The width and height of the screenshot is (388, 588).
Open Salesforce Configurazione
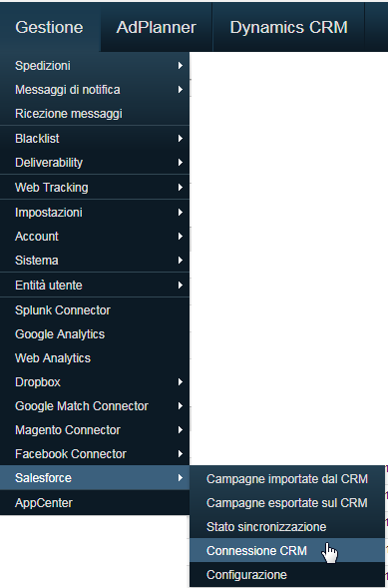click(287, 574)
